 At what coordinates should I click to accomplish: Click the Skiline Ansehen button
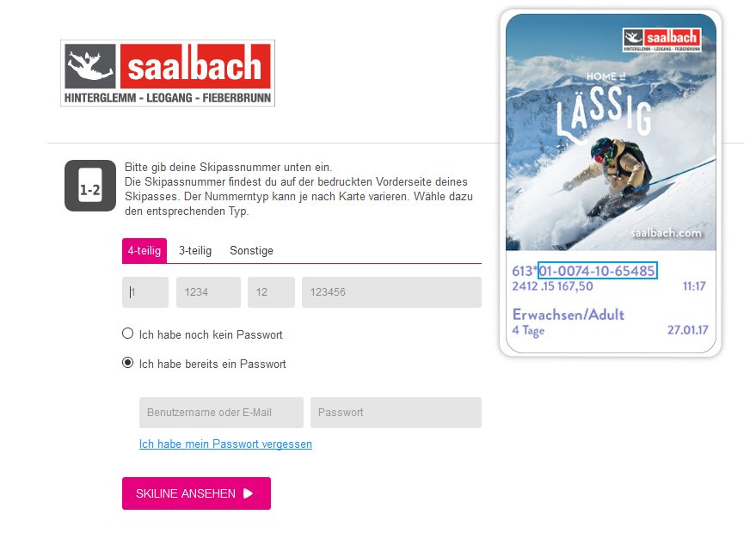[196, 493]
